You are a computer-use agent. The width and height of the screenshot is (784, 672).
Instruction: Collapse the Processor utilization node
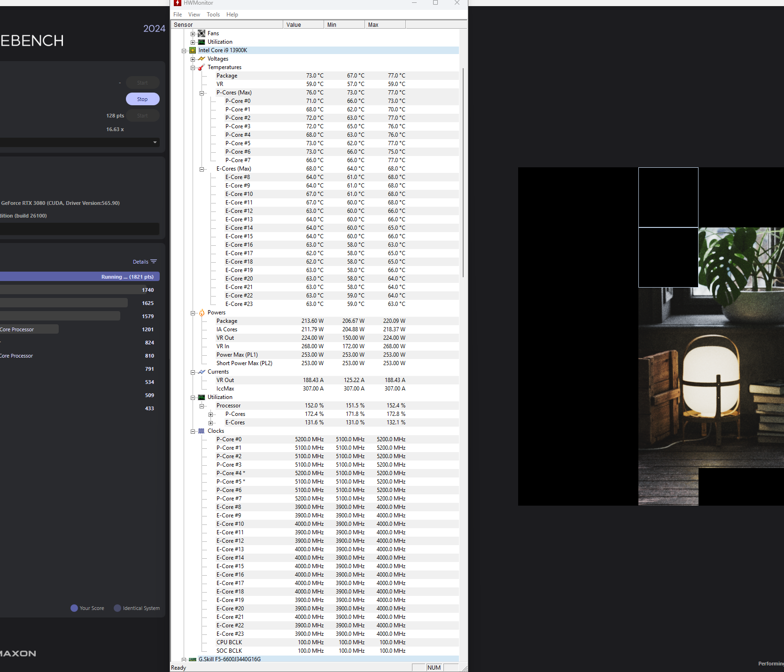202,406
